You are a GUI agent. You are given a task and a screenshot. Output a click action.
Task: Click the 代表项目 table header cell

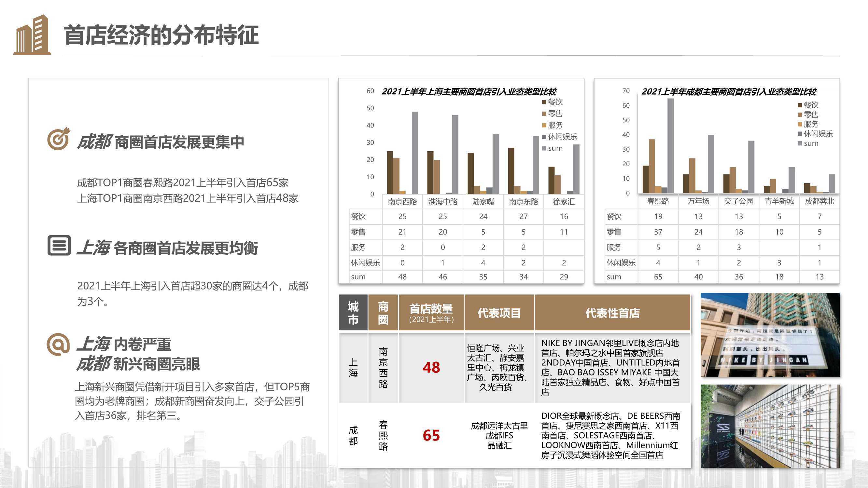499,313
